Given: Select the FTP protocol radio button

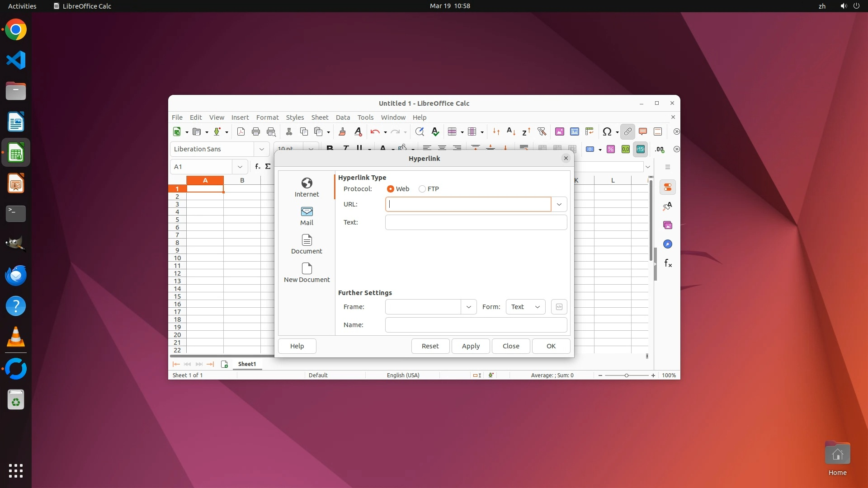Looking at the screenshot, I should (422, 189).
